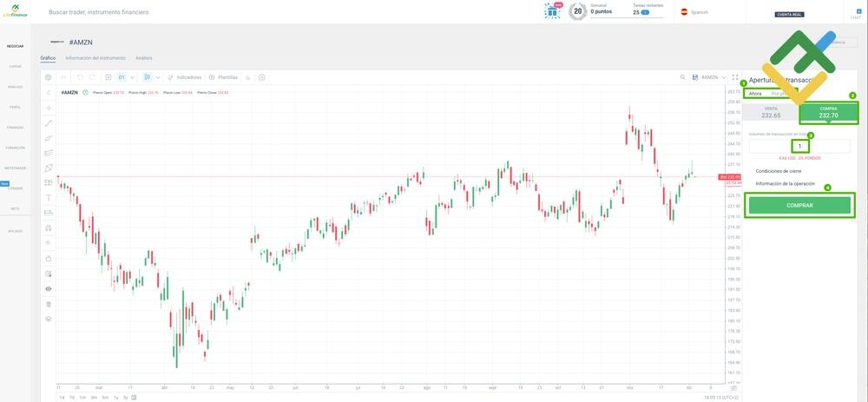Screen dimensions: 868x402
Task: Select the polygon shape drawing tool
Action: [48, 168]
